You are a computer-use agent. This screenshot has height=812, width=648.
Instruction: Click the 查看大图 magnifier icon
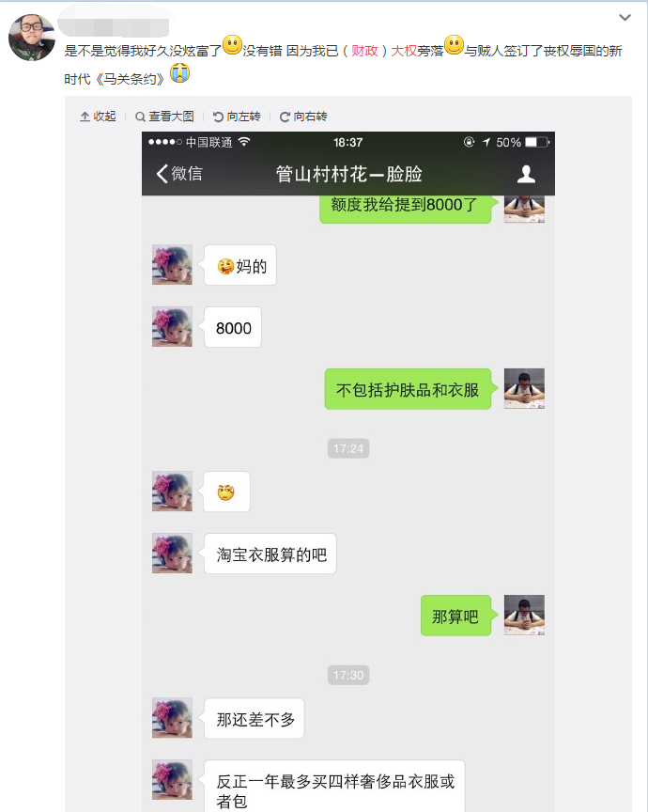tap(140, 117)
